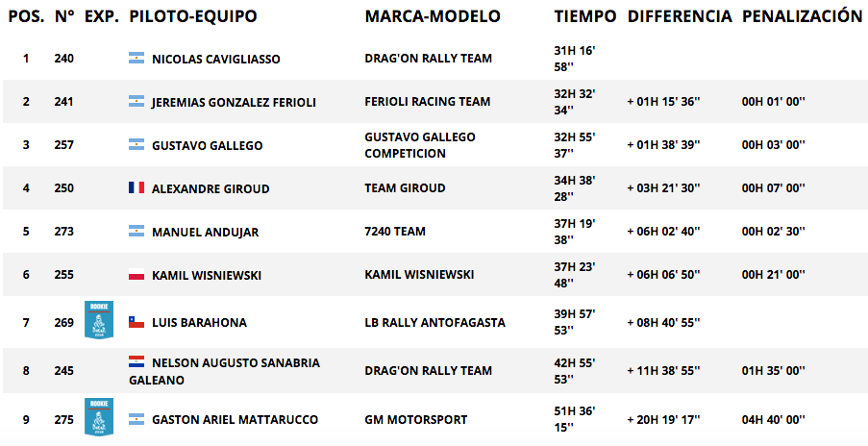Click the PILOTO-EQUIPO column header

pyautogui.click(x=193, y=16)
